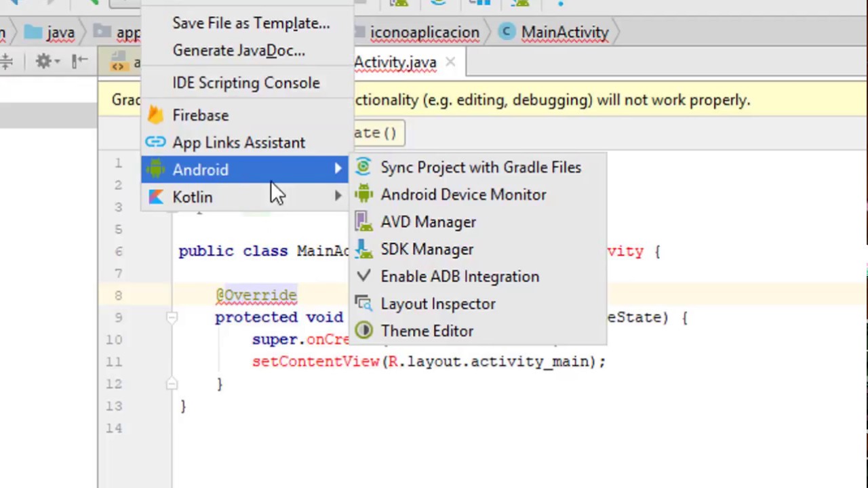868x488 pixels.
Task: Click Save File as Template
Action: coord(251,23)
